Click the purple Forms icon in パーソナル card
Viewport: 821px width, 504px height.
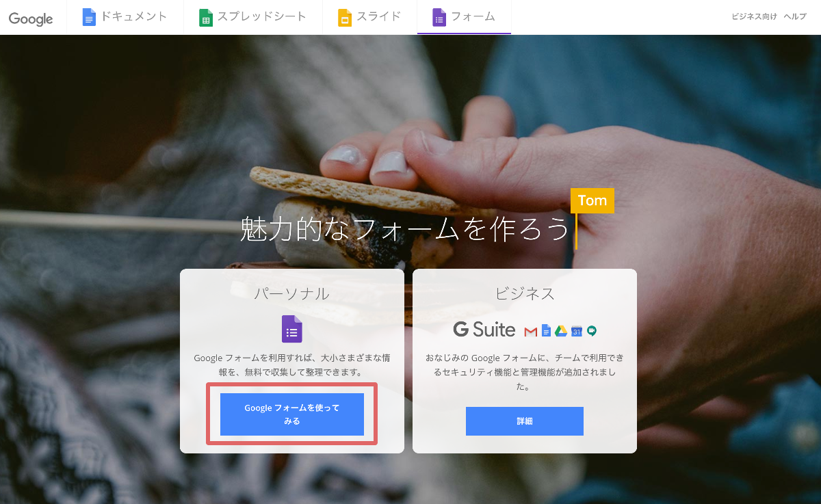click(x=292, y=329)
